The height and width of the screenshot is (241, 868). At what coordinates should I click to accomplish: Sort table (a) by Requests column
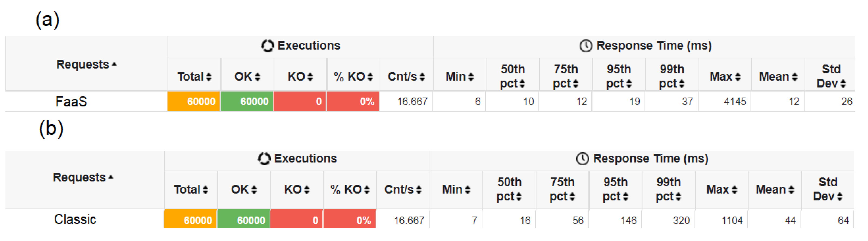tap(86, 64)
